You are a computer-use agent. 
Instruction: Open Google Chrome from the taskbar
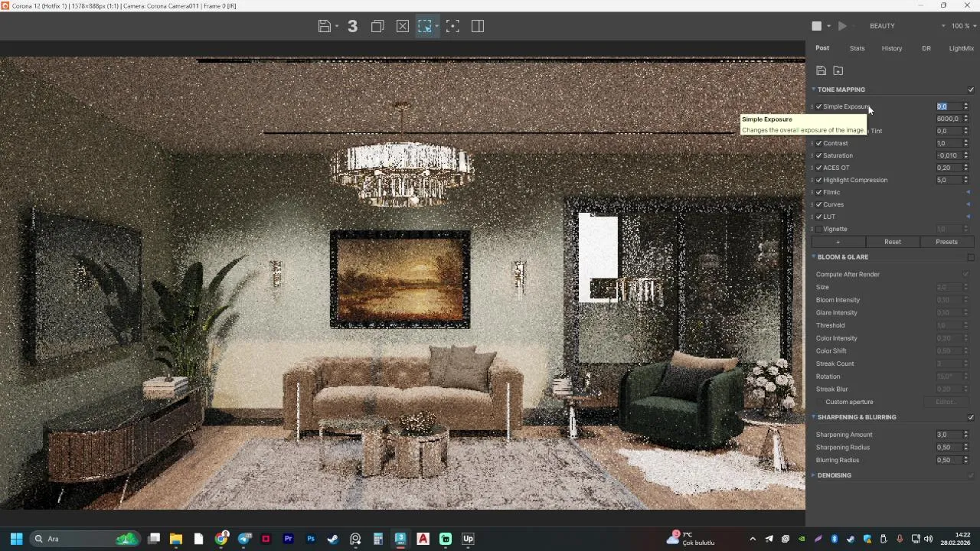coord(221,539)
